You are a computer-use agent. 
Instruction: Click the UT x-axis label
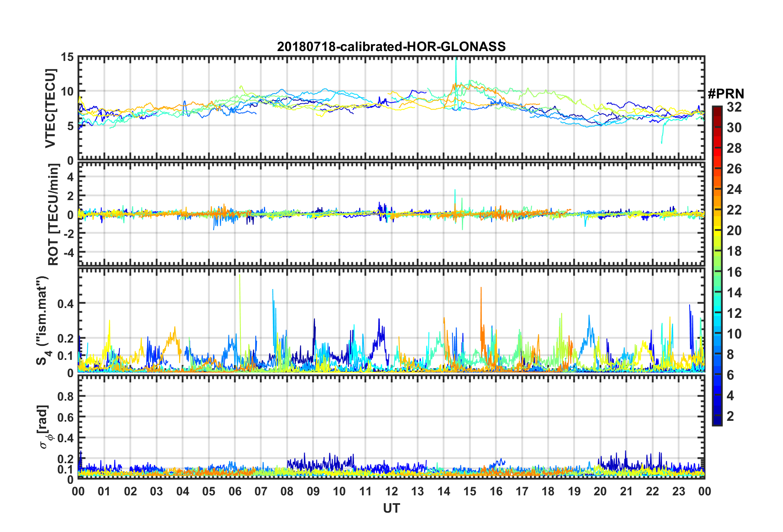pos(391,509)
